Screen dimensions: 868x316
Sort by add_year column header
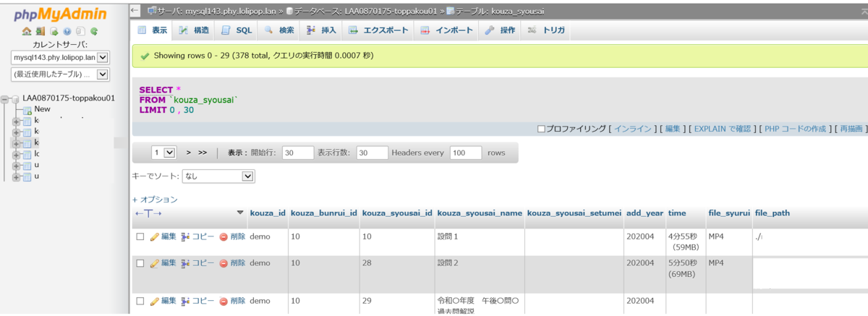(644, 213)
